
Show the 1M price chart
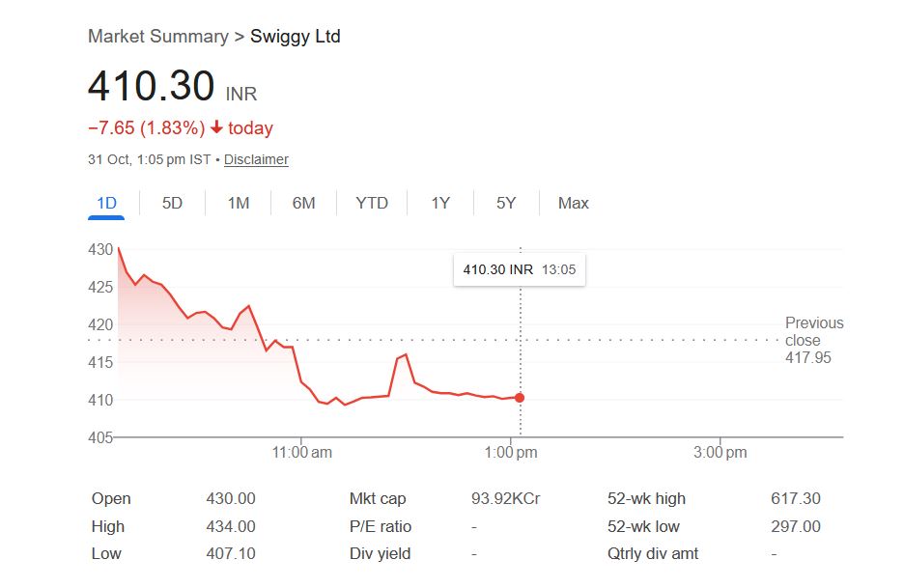(x=239, y=203)
